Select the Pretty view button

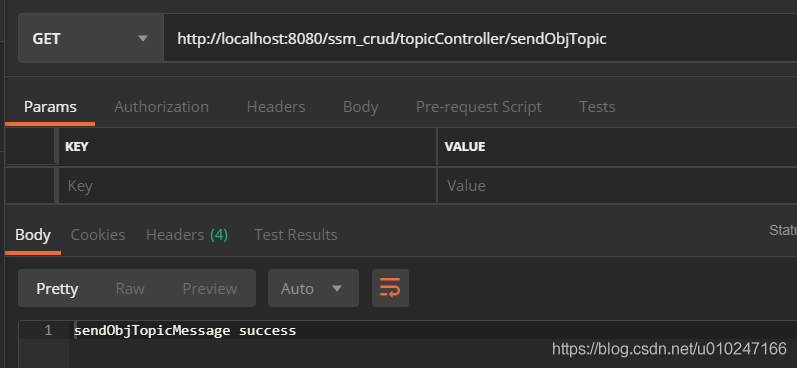tap(57, 289)
